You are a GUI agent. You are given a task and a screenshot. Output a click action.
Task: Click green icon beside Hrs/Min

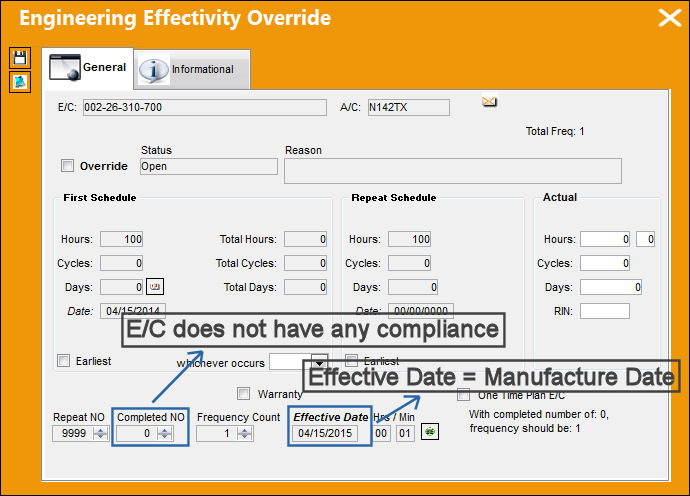[430, 431]
